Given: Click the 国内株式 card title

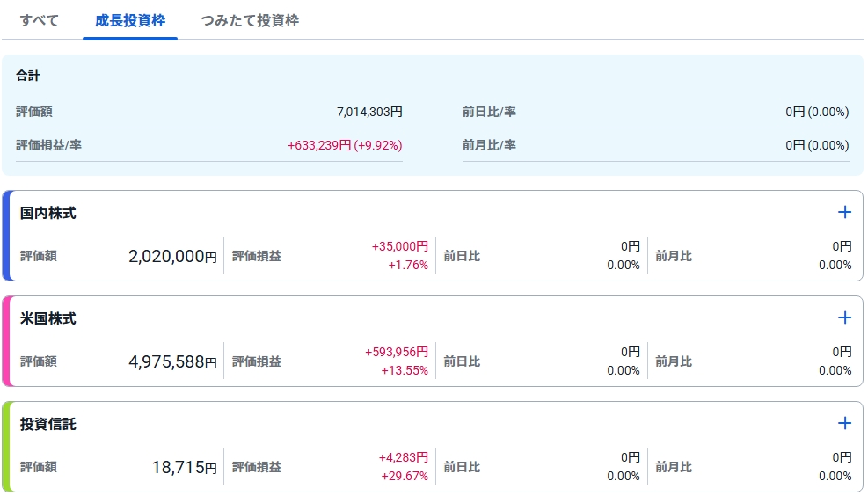Looking at the screenshot, I should point(48,213).
